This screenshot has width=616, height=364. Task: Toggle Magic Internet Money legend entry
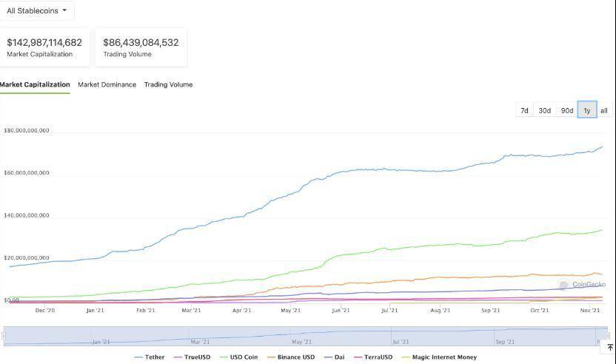click(x=439, y=357)
